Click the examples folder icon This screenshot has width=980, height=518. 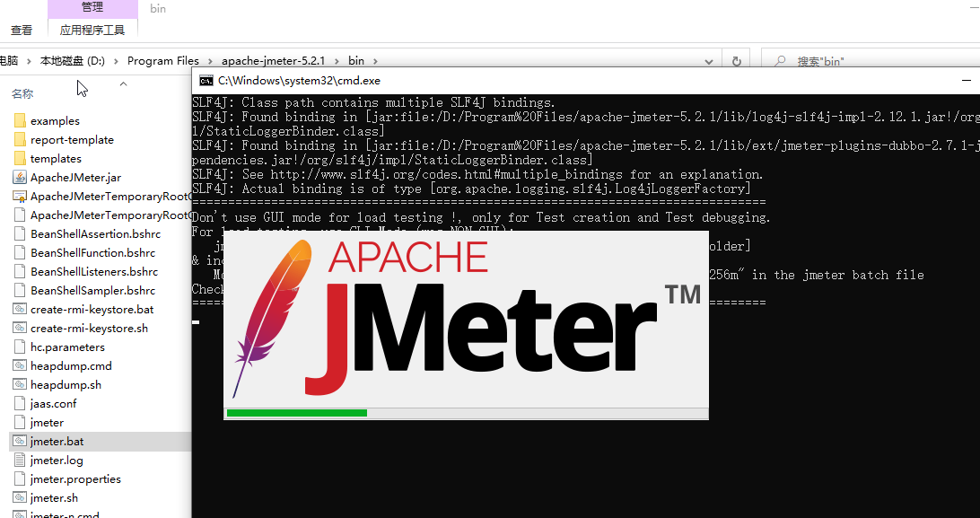20,120
